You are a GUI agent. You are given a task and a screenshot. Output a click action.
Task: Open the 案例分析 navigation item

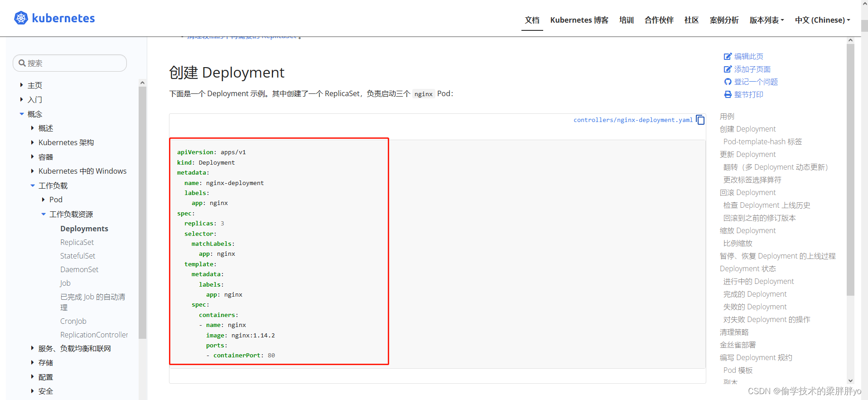click(724, 20)
